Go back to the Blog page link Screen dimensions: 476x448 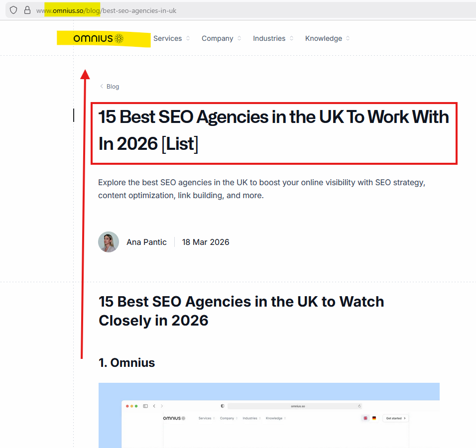click(x=113, y=87)
